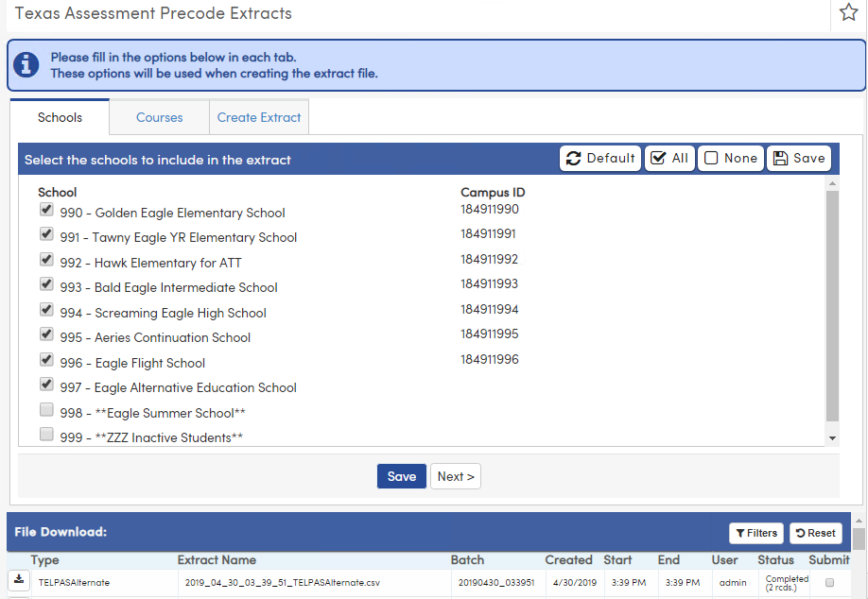868x599 pixels.
Task: Click the blue Save button
Action: coord(402,476)
